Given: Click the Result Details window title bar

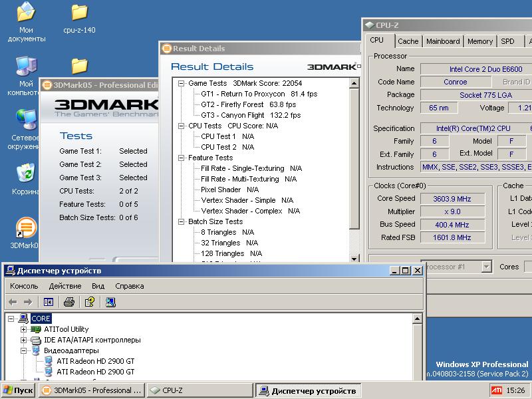Looking at the screenshot, I should coord(259,49).
